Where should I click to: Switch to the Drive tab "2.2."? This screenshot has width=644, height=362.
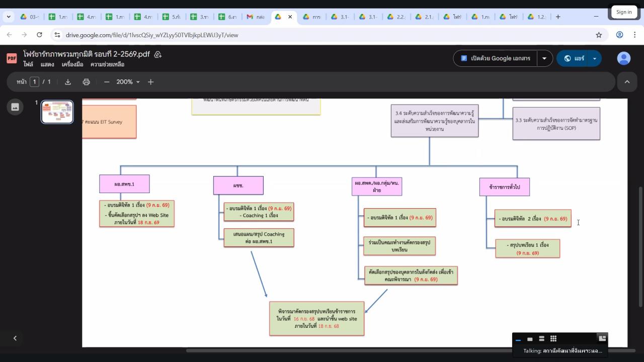(396, 17)
